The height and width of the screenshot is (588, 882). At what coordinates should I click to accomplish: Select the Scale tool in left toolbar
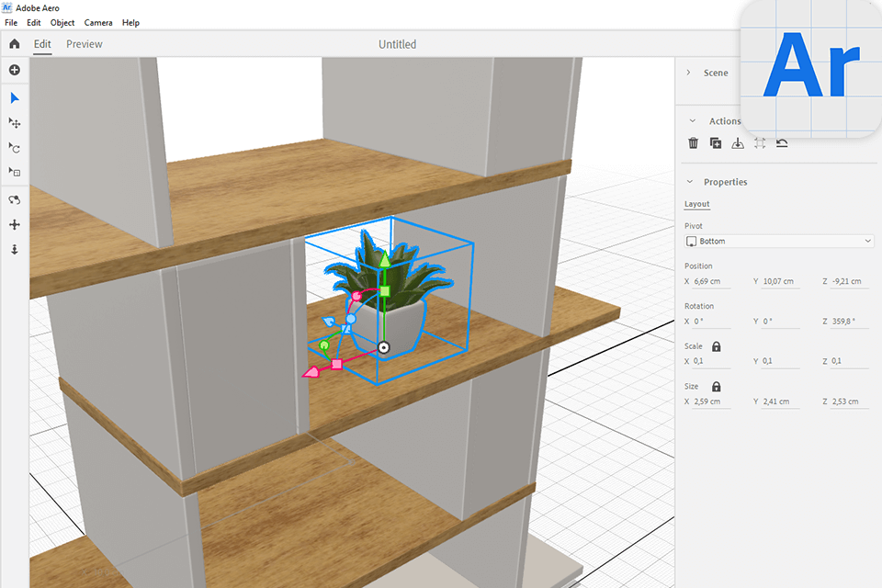(x=14, y=173)
